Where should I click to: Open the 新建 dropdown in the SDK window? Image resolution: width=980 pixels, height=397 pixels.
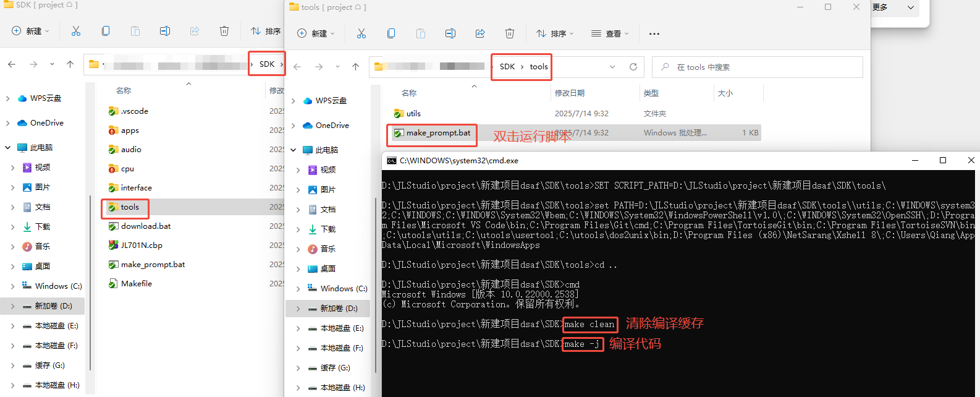click(30, 31)
